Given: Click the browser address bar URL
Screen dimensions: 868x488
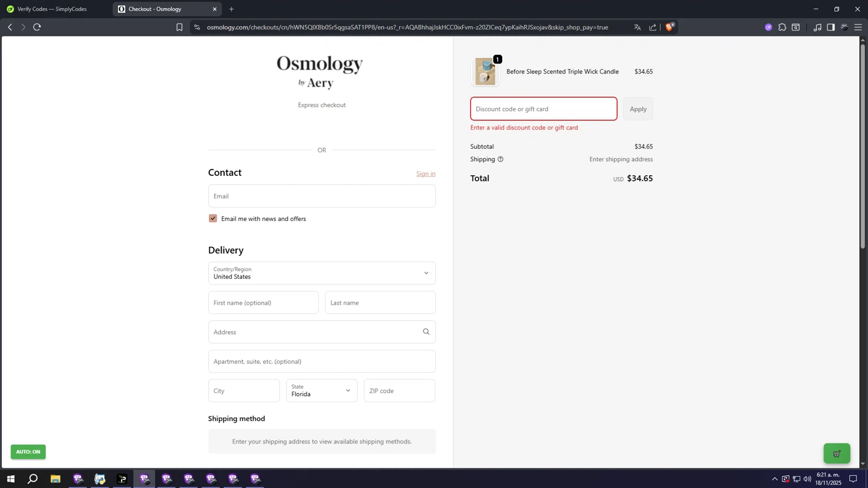Looking at the screenshot, I should coord(407,27).
